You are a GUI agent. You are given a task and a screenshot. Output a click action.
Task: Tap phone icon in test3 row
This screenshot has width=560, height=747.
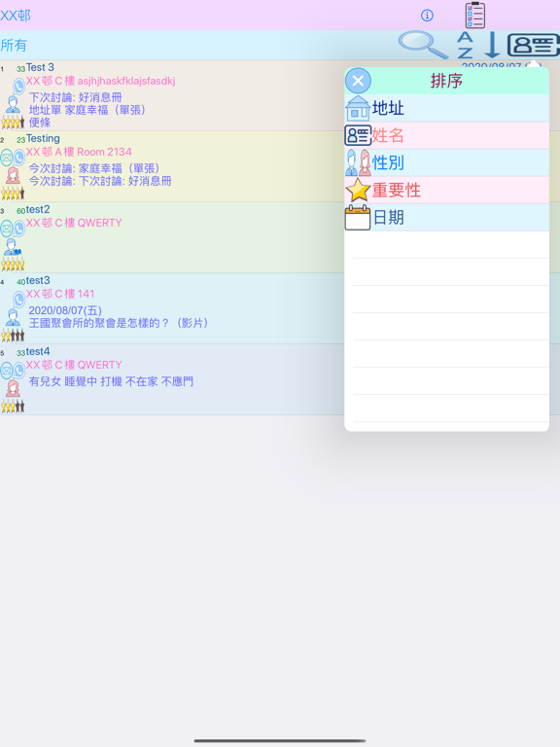(19, 300)
